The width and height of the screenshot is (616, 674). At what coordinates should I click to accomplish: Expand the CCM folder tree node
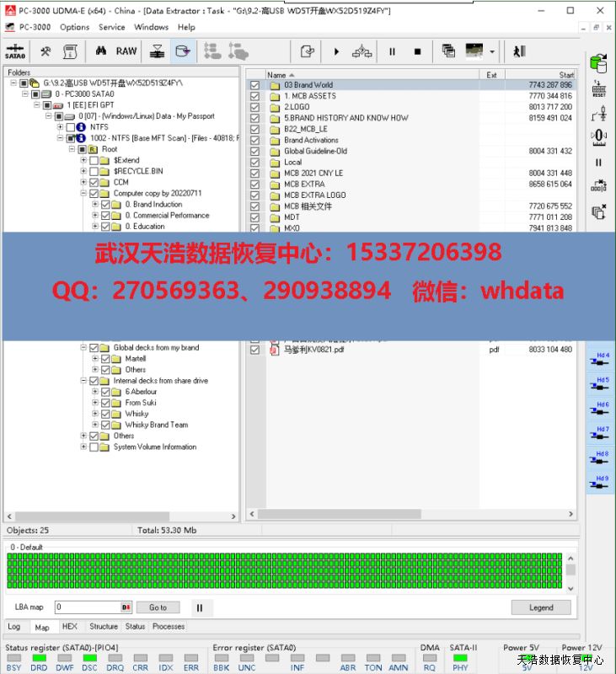pyautogui.click(x=83, y=182)
